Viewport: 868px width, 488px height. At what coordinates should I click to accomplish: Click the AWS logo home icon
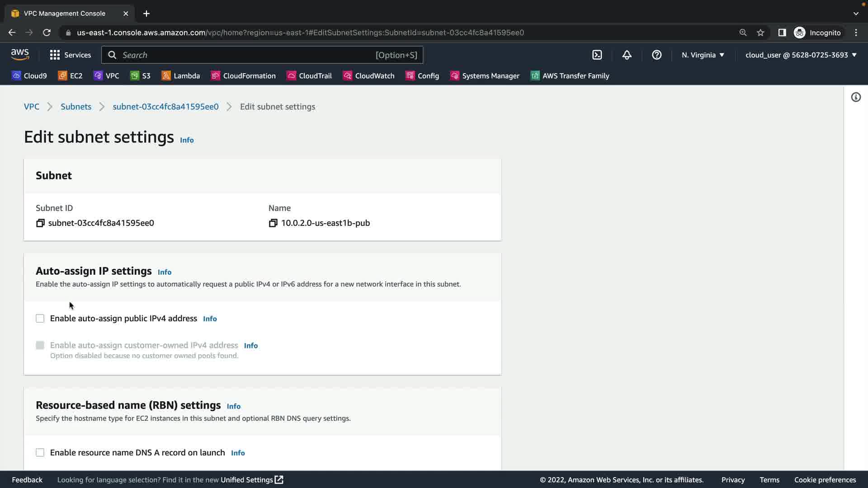coord(20,55)
